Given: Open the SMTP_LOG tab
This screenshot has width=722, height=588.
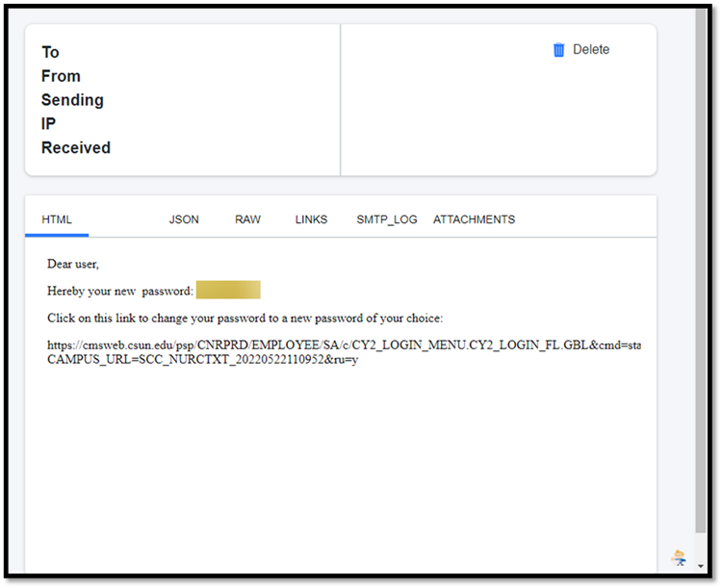Looking at the screenshot, I should (386, 219).
